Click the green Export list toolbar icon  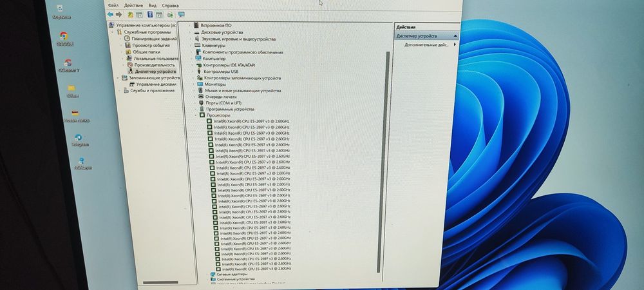click(170, 15)
